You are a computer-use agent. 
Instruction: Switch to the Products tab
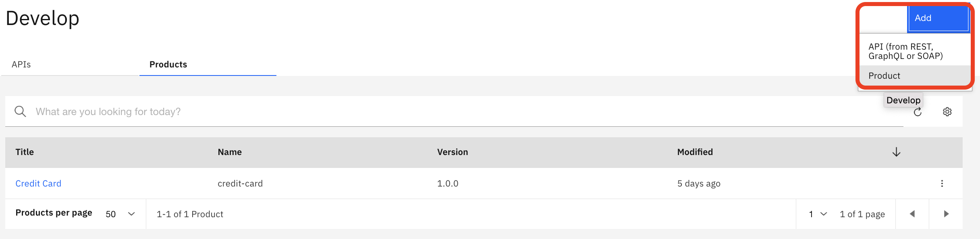tap(168, 64)
